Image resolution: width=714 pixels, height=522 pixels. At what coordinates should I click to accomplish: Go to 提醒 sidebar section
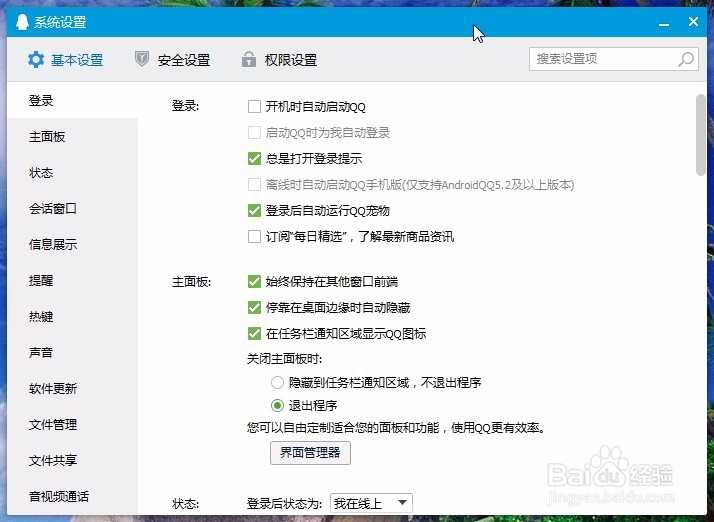point(72,280)
